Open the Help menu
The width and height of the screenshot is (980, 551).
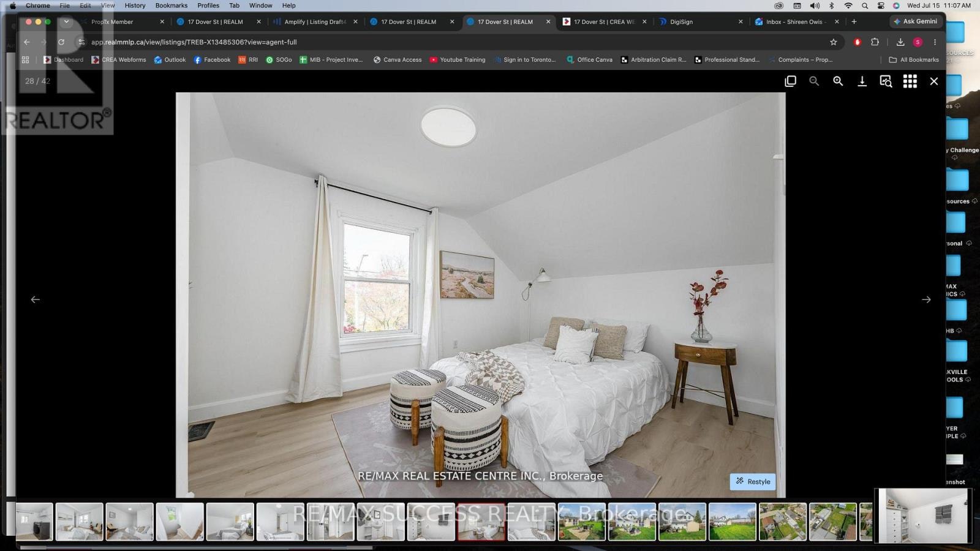point(288,6)
